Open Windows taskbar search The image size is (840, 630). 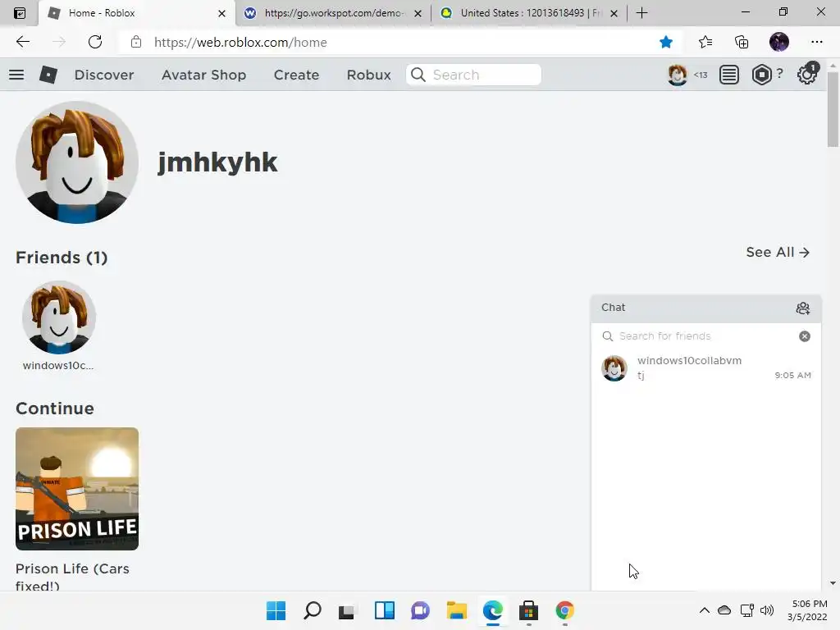(313, 610)
